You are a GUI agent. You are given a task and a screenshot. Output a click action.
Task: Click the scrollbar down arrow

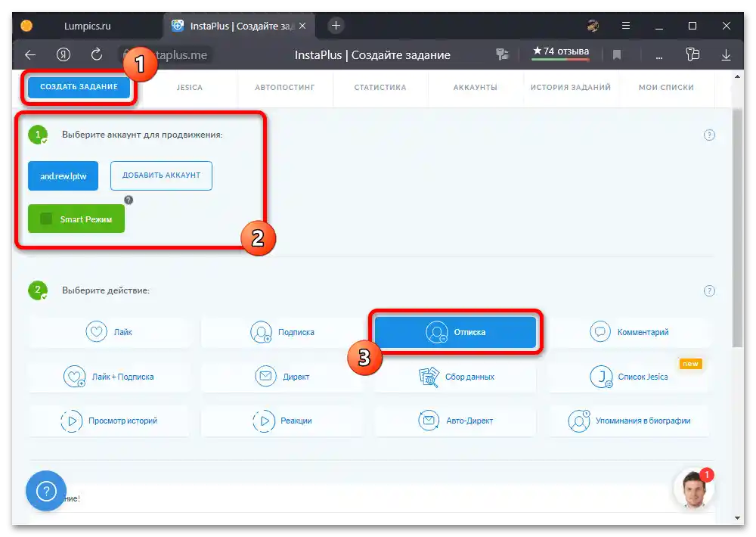pos(737,517)
